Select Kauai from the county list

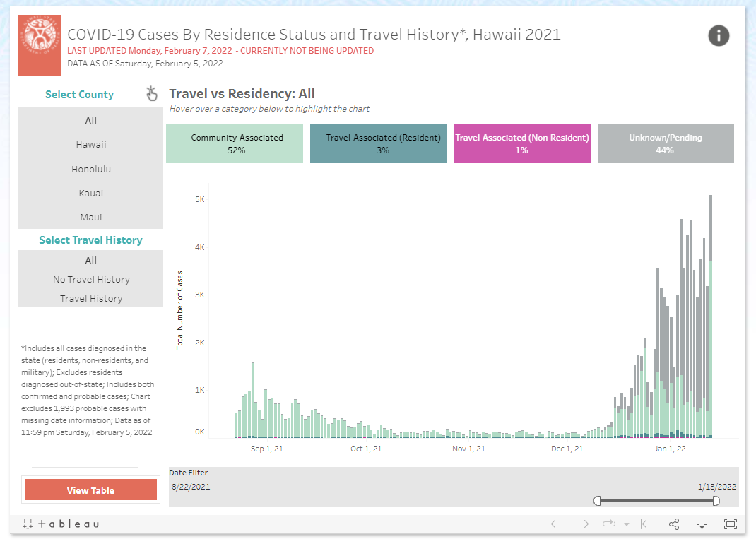point(90,193)
